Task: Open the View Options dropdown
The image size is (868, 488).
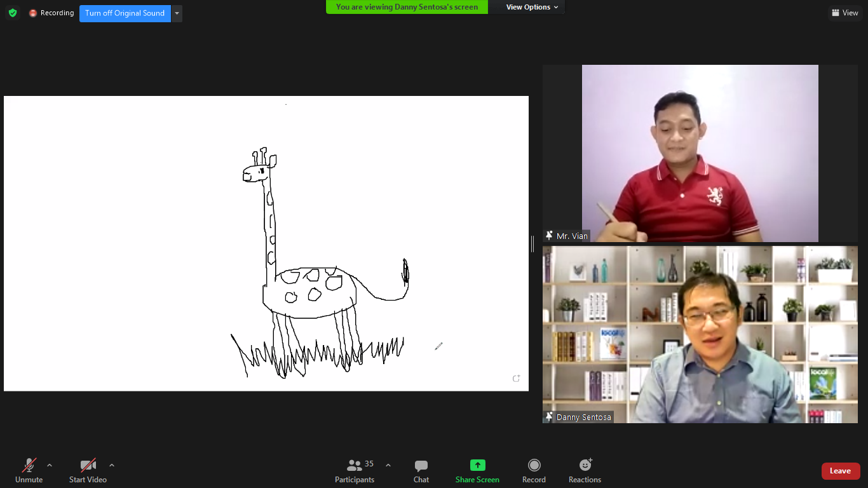Action: [x=532, y=7]
